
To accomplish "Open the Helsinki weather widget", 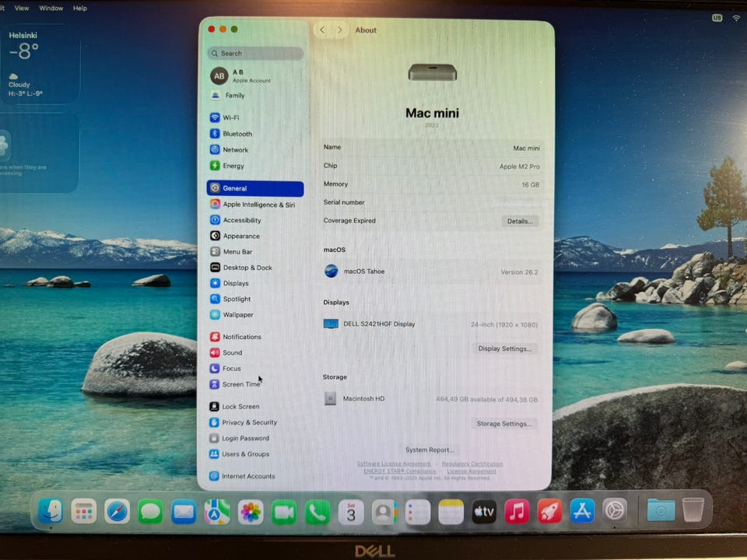I will (x=40, y=65).
